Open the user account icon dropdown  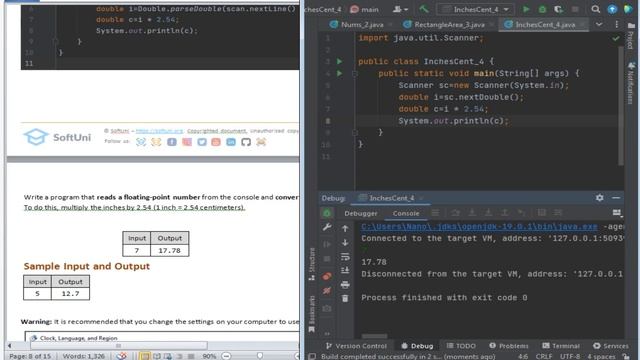coord(400,9)
